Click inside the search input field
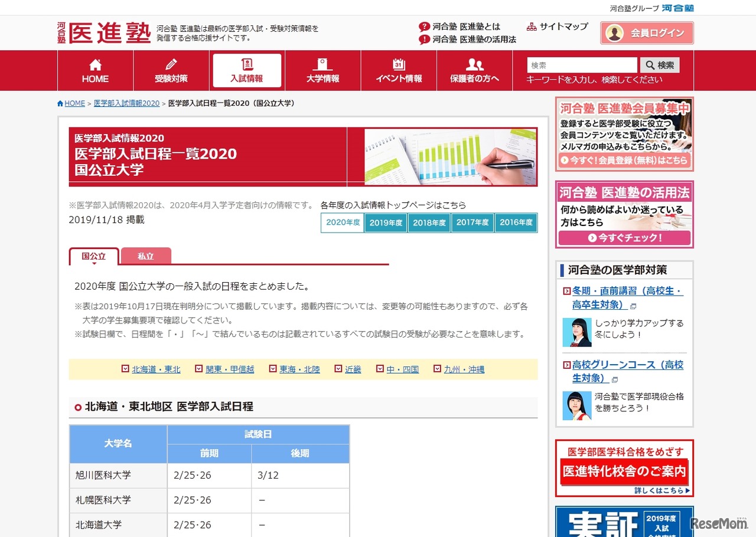 tap(582, 65)
